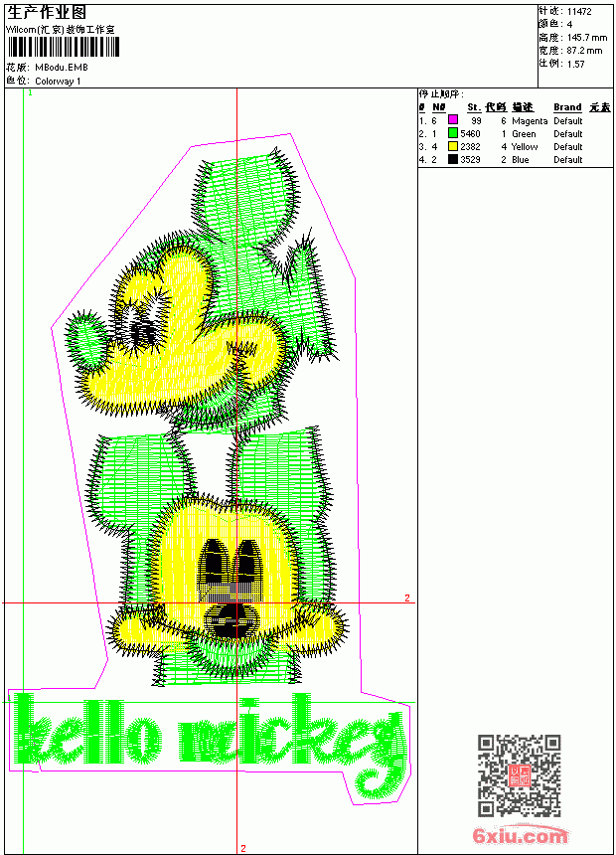Screen dimensions: 616x855
Task: Click the black color swatch in row 4
Action: [x=452, y=159]
